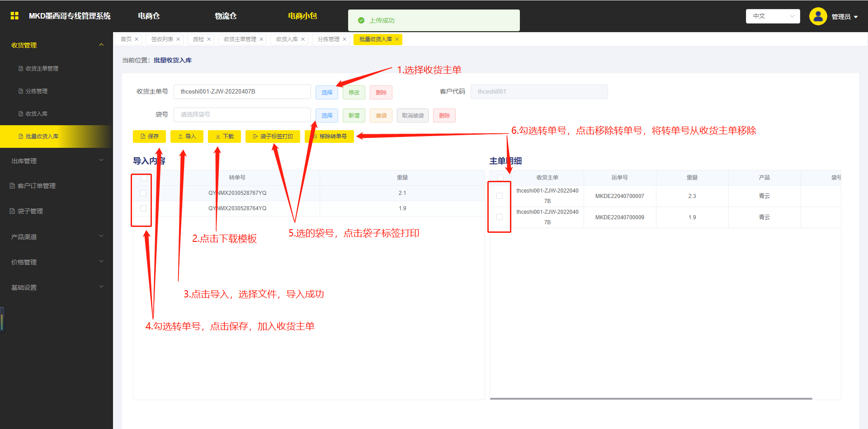Switch to the 质检 tab
Viewport: 868px width, 429px height.
click(198, 39)
